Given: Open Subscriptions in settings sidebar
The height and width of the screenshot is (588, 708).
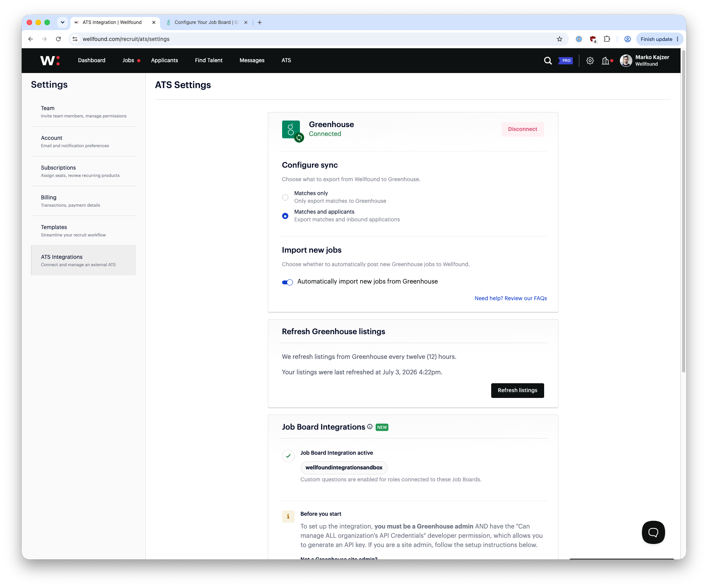Looking at the screenshot, I should [x=83, y=171].
